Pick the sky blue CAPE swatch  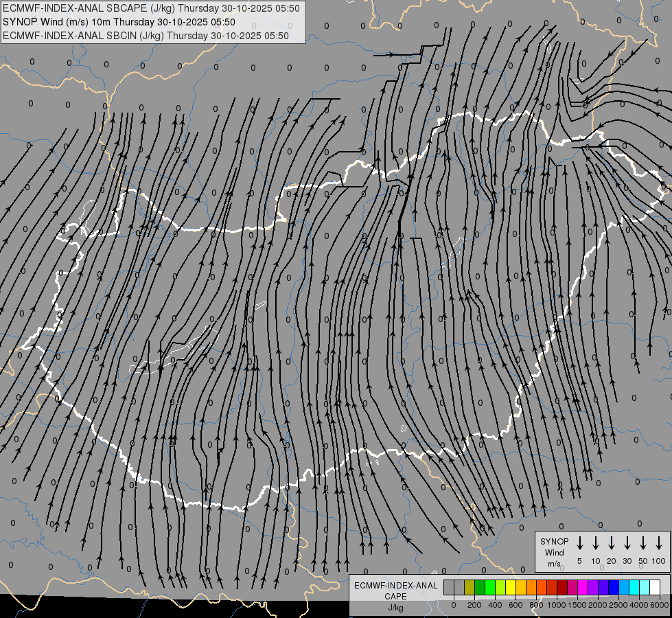click(x=624, y=588)
